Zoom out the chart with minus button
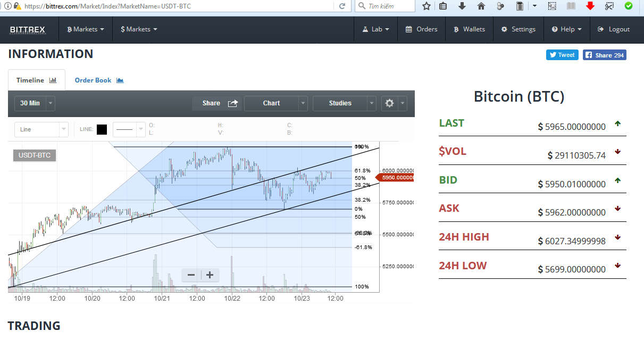 pyautogui.click(x=191, y=275)
